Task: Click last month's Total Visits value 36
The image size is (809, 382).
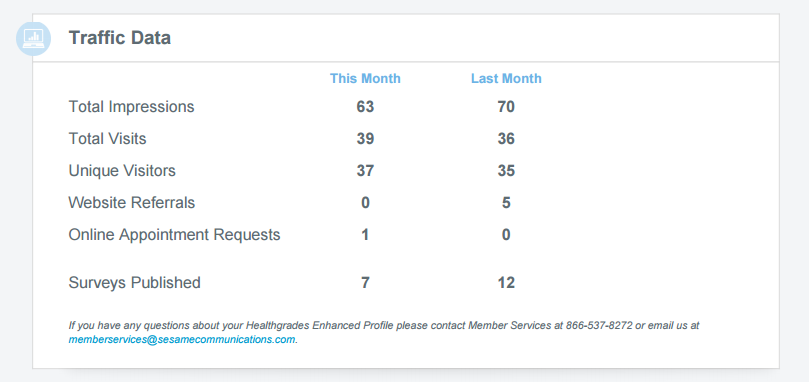Action: [x=506, y=139]
